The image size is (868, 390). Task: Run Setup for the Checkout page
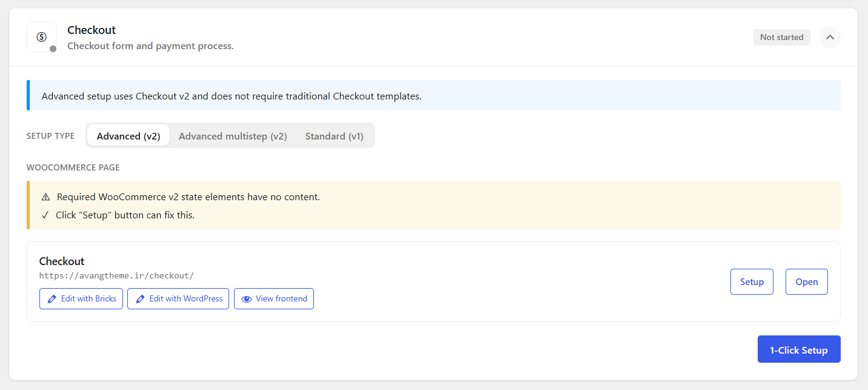coord(752,282)
